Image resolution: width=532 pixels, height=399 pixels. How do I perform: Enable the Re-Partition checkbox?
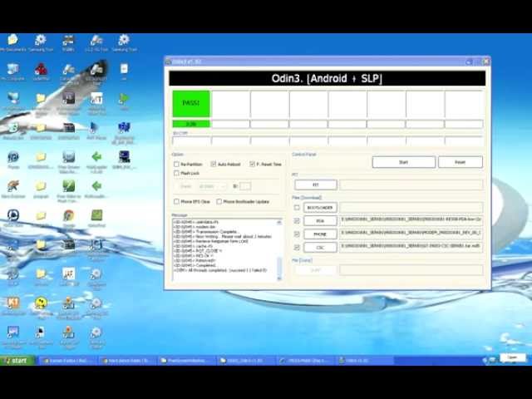click(176, 165)
